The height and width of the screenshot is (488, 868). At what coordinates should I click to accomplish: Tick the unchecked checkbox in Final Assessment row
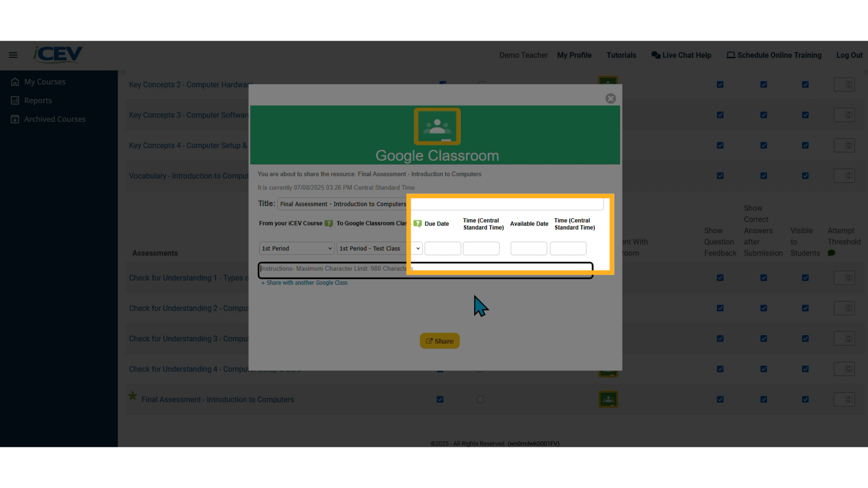tap(480, 399)
